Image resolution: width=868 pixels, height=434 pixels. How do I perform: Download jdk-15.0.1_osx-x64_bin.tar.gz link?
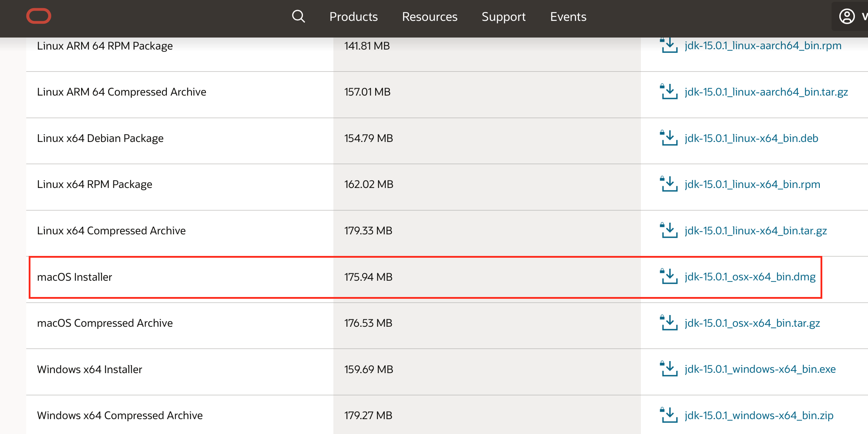pos(752,323)
